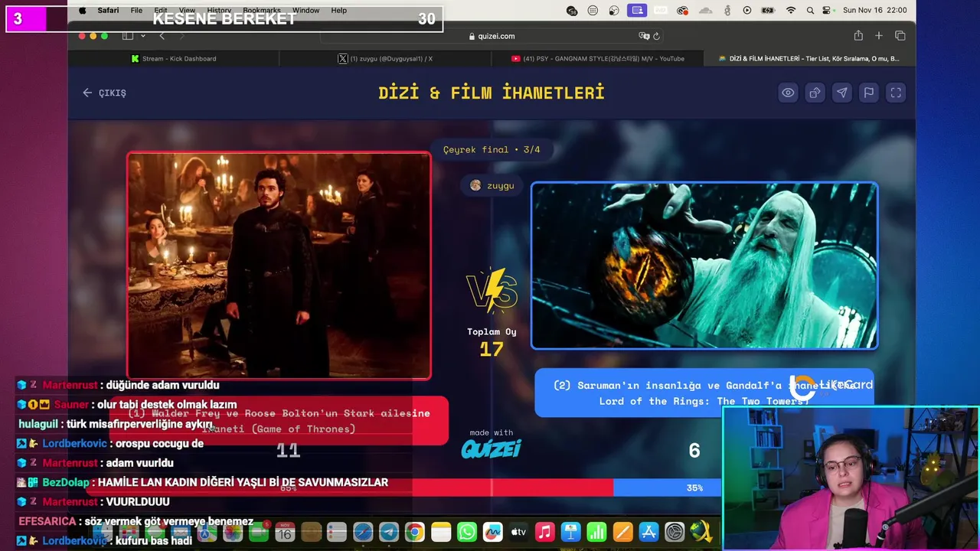
Task: Click BezDolap's HAMİLE LAN chat message
Action: tap(203, 482)
